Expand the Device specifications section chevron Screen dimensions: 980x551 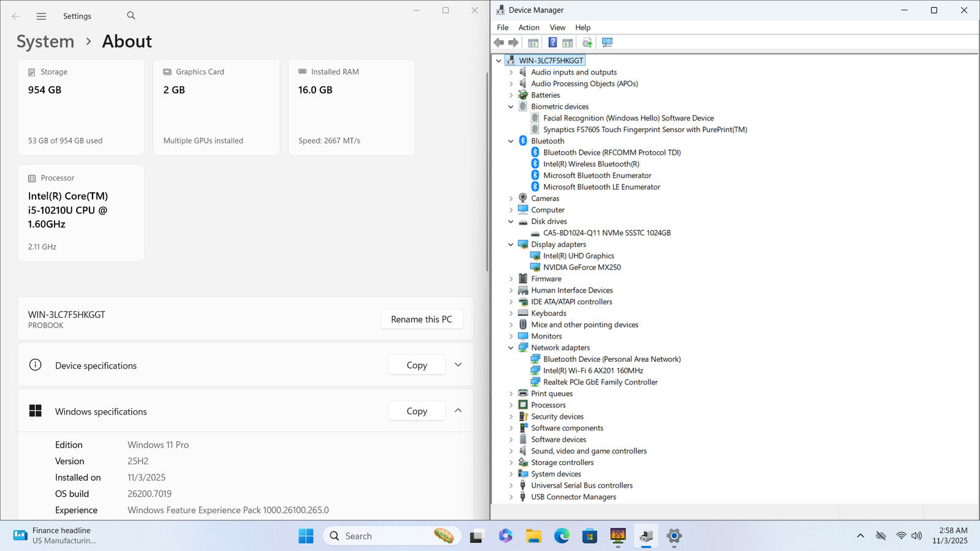point(458,365)
